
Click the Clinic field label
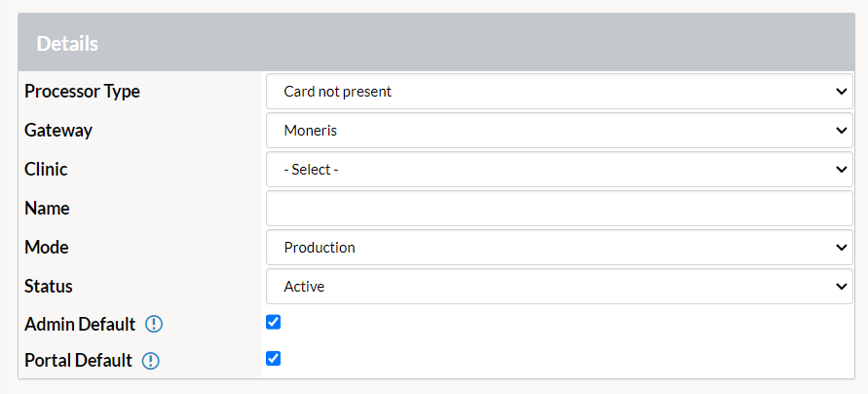(46, 169)
